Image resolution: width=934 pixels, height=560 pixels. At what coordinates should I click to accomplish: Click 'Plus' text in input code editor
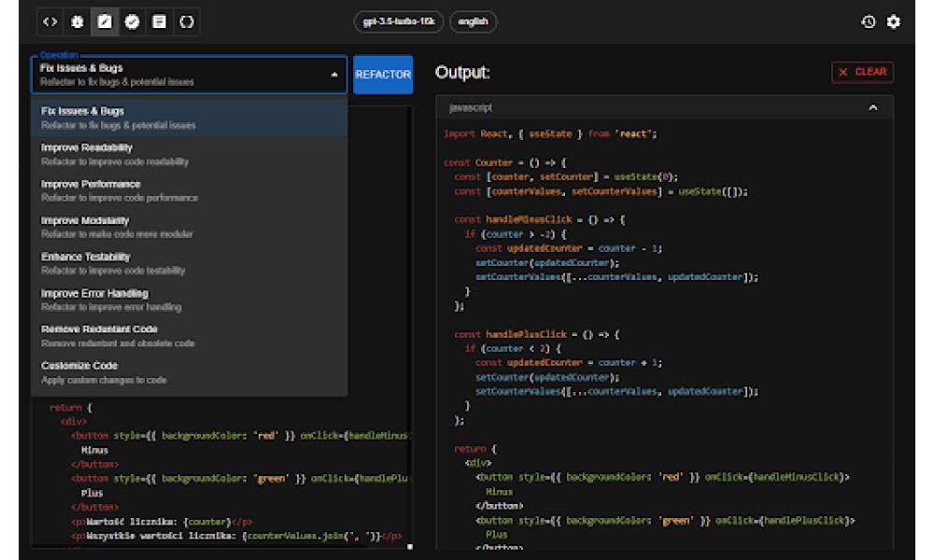(x=92, y=494)
